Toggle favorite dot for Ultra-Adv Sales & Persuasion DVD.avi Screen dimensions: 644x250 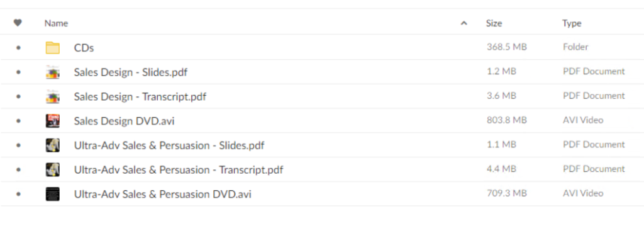pos(18,194)
